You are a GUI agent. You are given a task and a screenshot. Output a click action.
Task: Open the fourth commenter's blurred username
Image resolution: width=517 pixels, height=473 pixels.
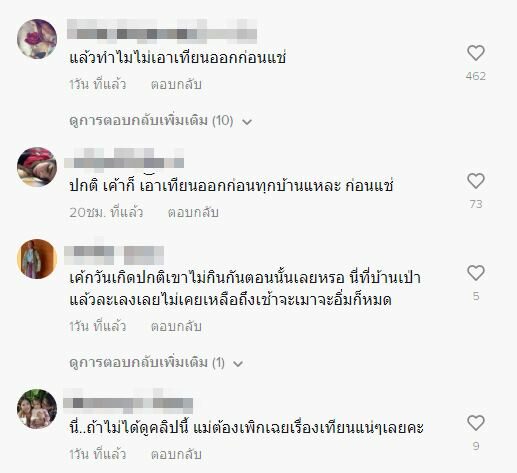click(x=128, y=401)
